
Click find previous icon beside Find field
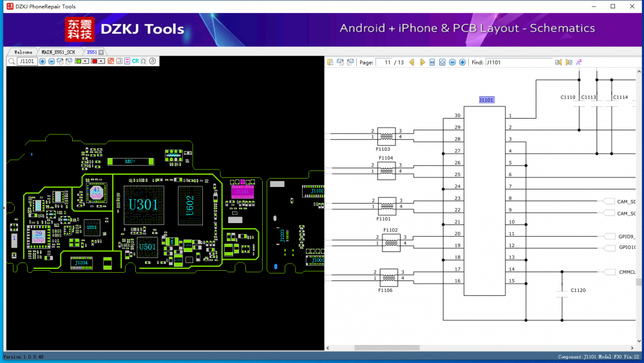[x=558, y=63]
